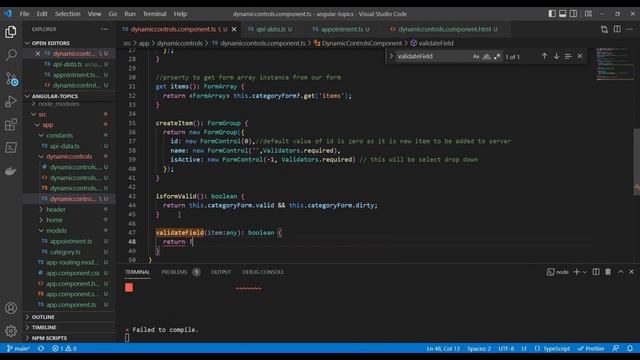Viewport: 640px width, 360px height.
Task: Open Run and Debug view
Action: click(11, 101)
